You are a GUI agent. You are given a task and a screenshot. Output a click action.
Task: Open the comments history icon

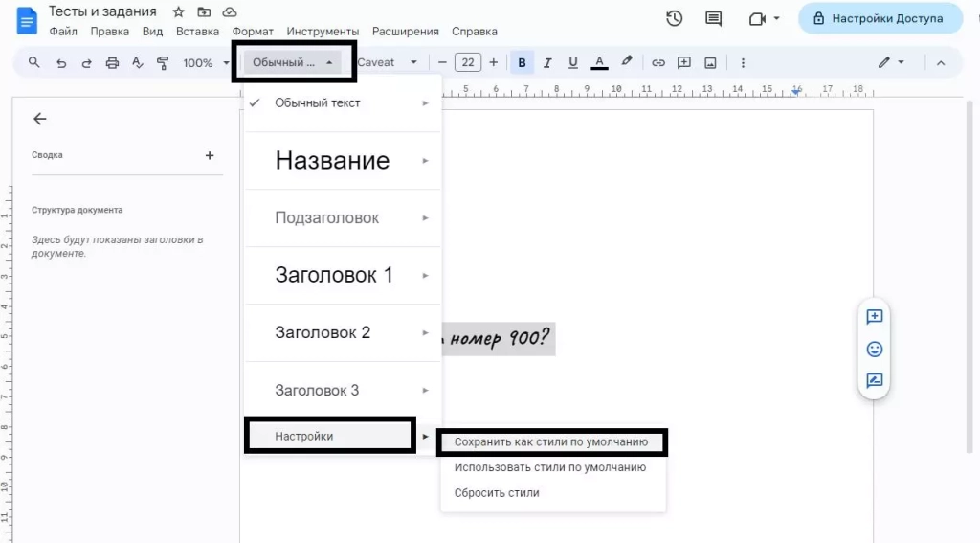coord(713,19)
